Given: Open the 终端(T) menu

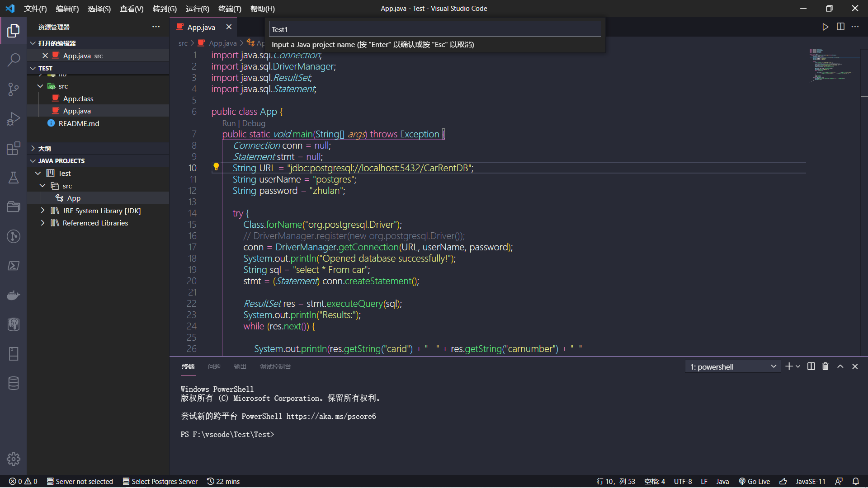Looking at the screenshot, I should pyautogui.click(x=230, y=9).
